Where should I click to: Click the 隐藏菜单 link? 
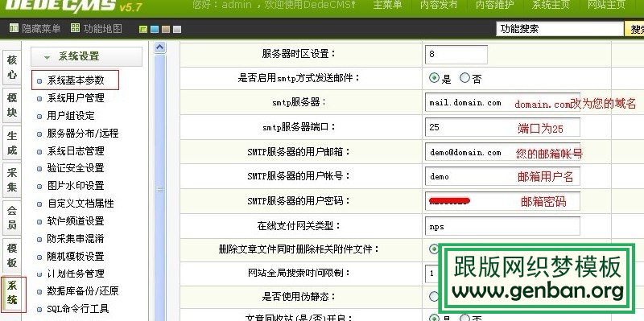pos(41,28)
